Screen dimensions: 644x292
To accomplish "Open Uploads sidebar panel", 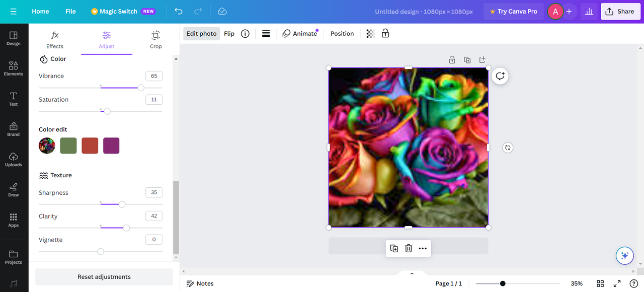I will pyautogui.click(x=14, y=159).
